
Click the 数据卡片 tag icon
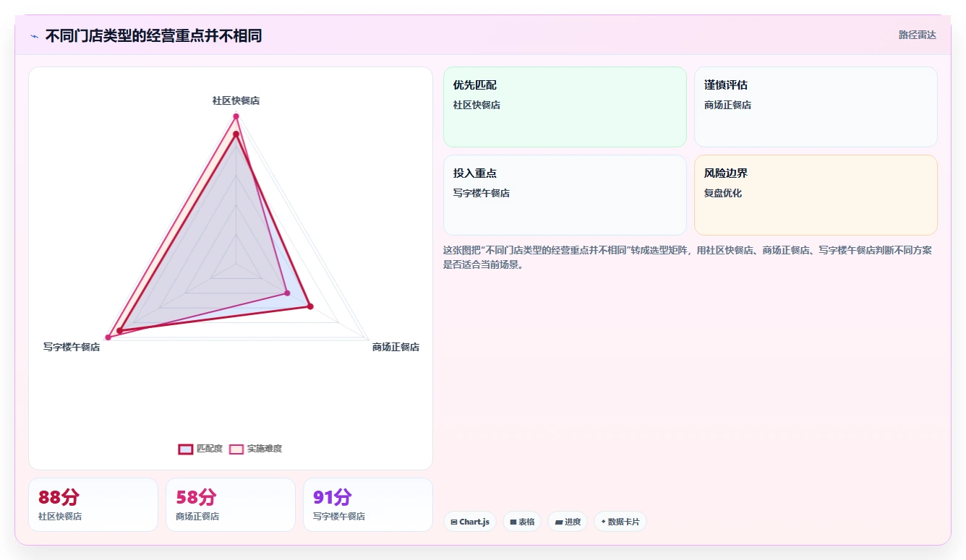coord(603,522)
